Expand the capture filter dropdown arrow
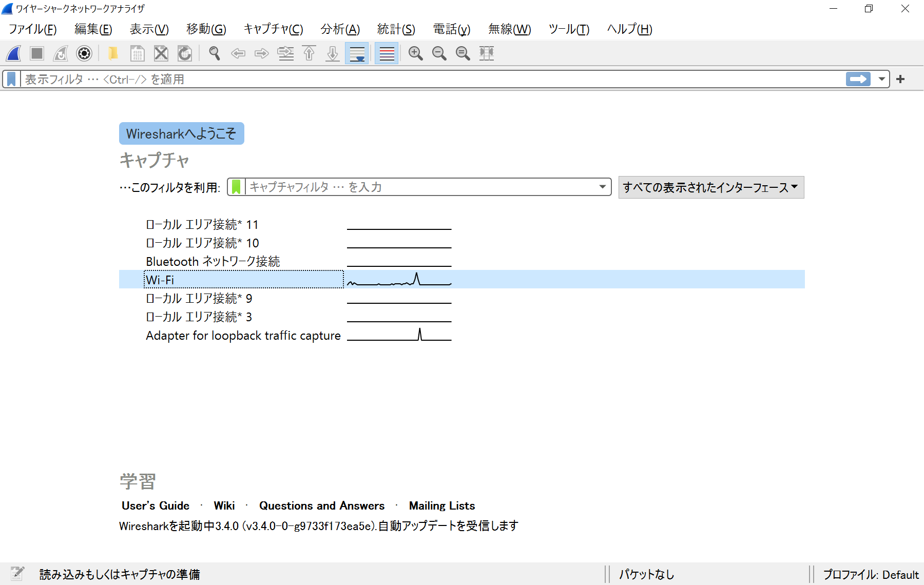 pos(603,187)
